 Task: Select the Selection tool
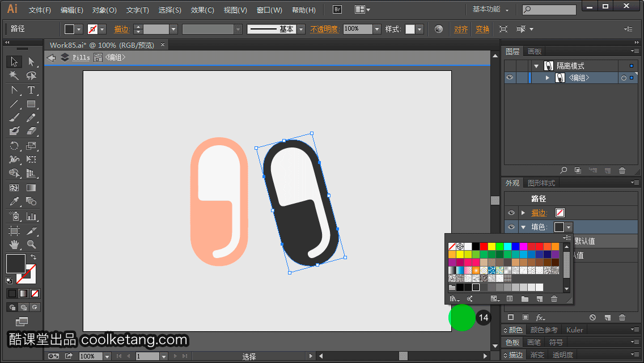[x=14, y=62]
